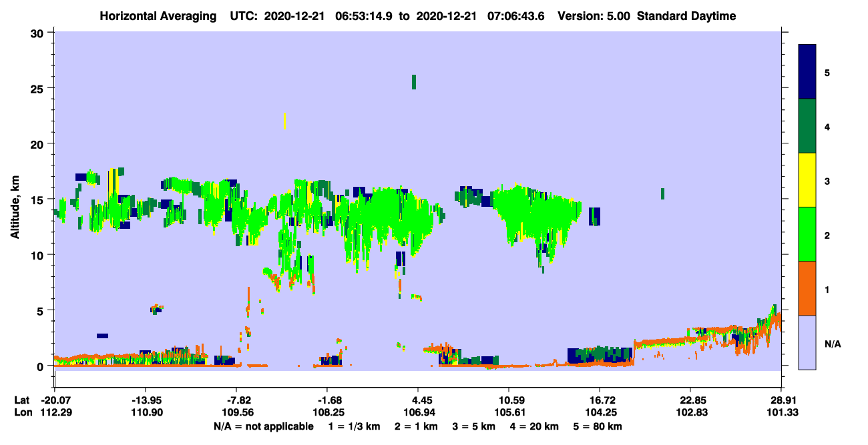
Task: Click latitude value 28.91
Action: click(781, 400)
